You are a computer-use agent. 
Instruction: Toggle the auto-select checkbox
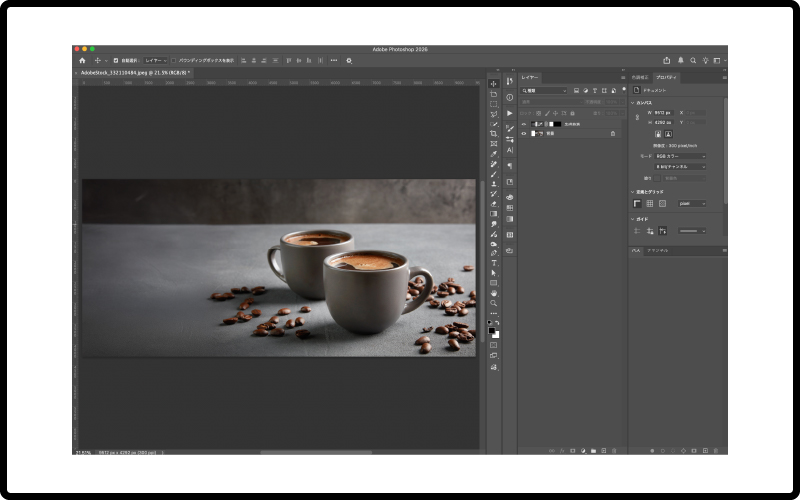pos(116,60)
